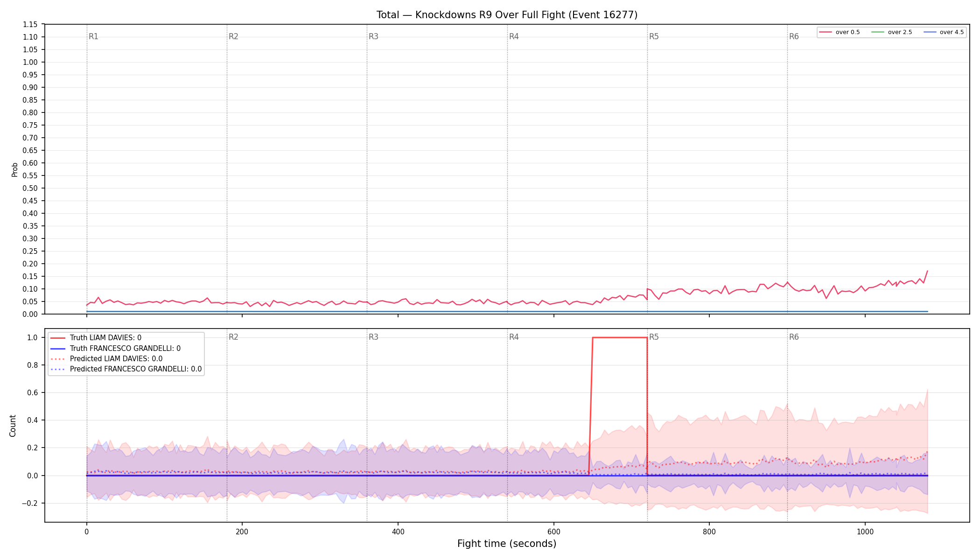Click the chart title 'Total — Knockdowns R9 Over Full Fight'
The height and width of the screenshot is (560, 980).
(x=507, y=15)
